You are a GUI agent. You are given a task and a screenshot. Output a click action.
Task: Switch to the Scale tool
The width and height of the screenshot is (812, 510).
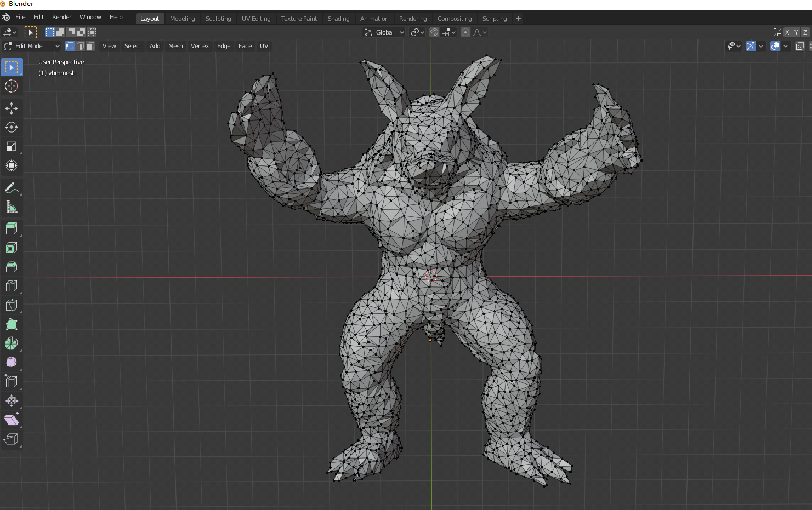pyautogui.click(x=12, y=146)
